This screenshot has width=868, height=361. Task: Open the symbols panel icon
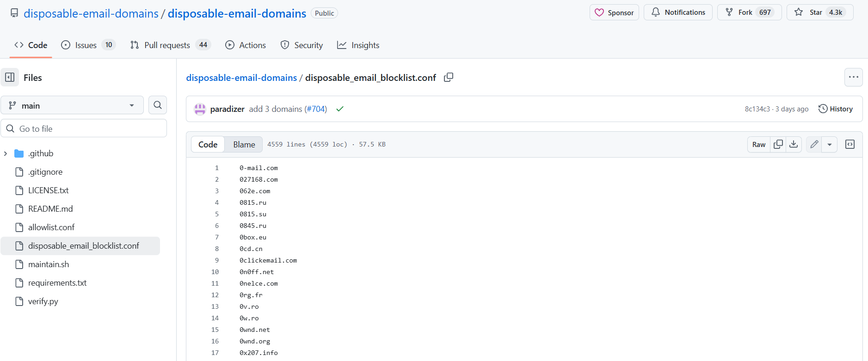[x=850, y=144]
